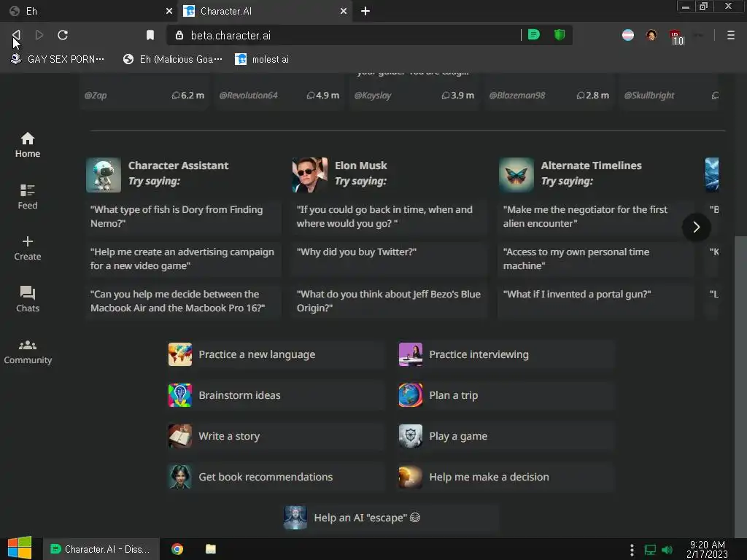The height and width of the screenshot is (560, 747).
Task: Open the @Revolution64 character card
Action: (279, 91)
